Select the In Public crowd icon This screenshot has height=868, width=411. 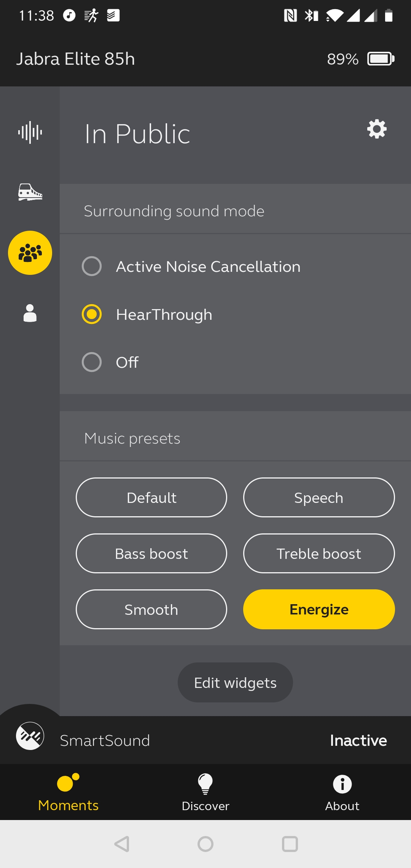tap(30, 253)
